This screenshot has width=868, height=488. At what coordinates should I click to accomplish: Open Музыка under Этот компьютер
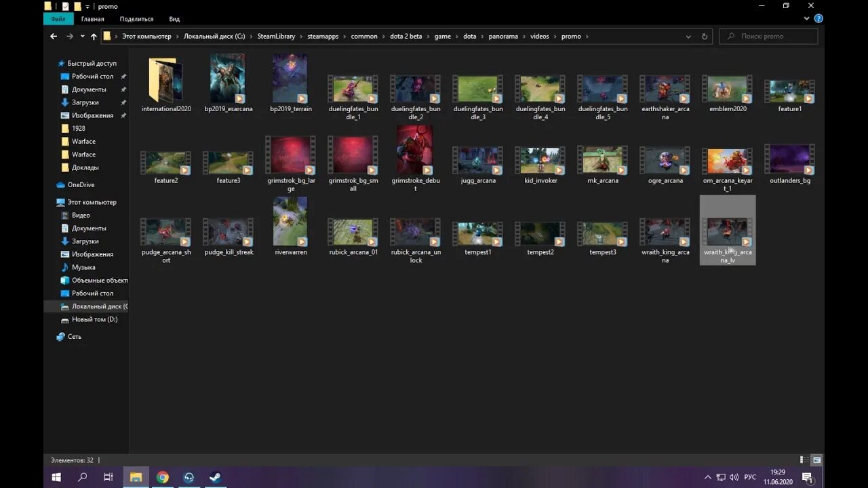pyautogui.click(x=78, y=267)
